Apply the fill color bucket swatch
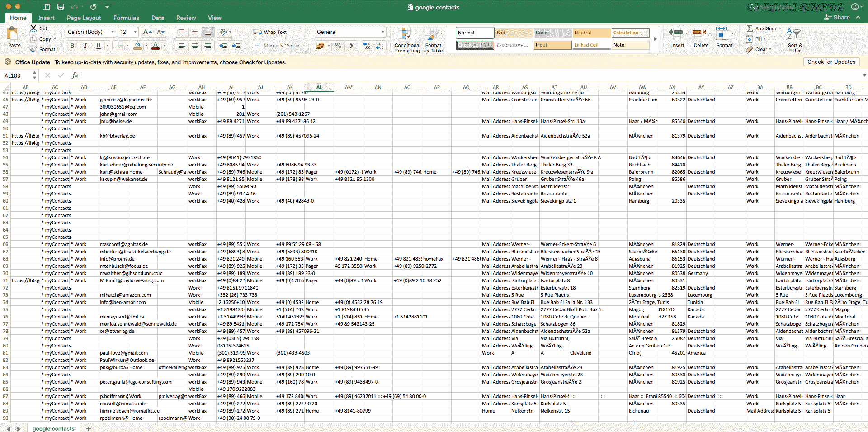Screen dimensions: 868x432 point(138,46)
